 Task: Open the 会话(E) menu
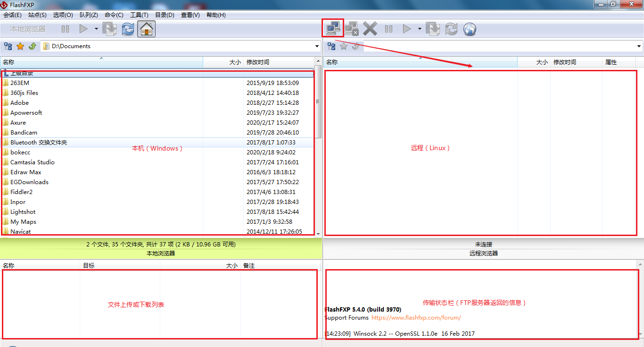pos(13,15)
